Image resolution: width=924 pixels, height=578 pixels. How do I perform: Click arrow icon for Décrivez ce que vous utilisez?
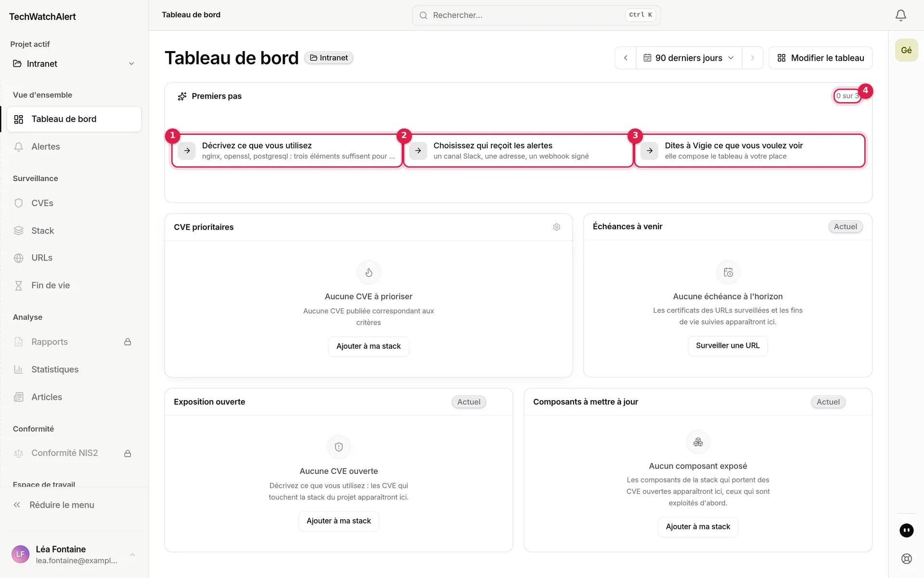coord(187,151)
